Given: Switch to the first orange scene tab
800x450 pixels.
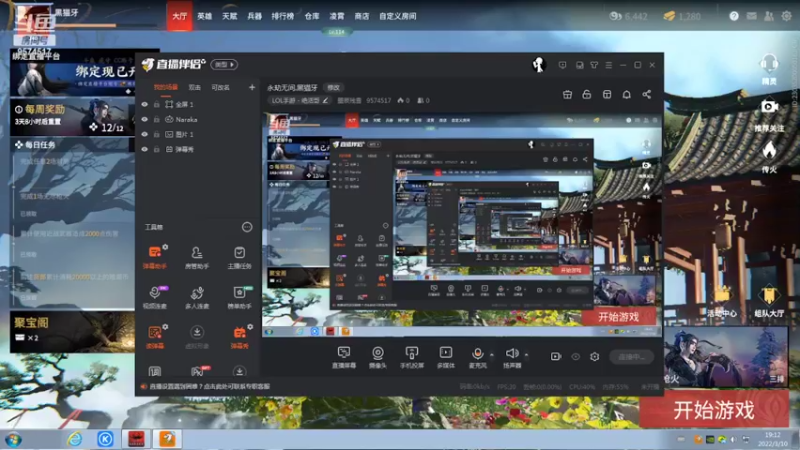Looking at the screenshot, I should [x=166, y=88].
